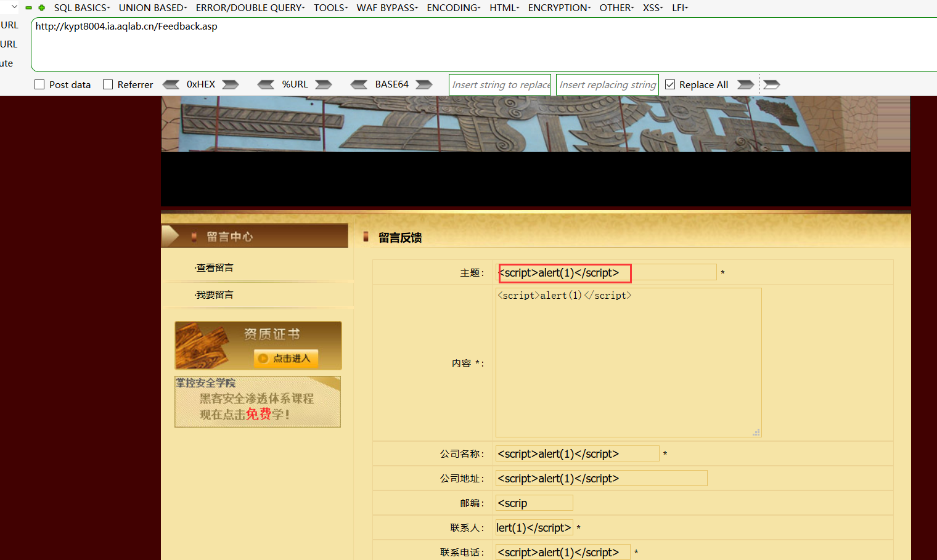Click the 0xHEX encode right arrow
Viewport: 937px width, 560px height.
(231, 84)
